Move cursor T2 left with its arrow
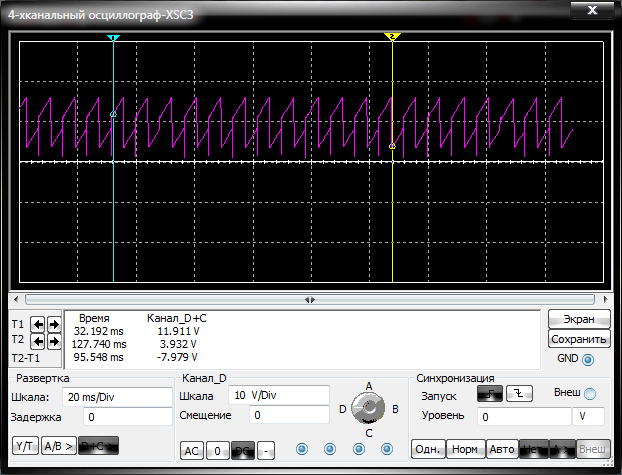The height and width of the screenshot is (475, 622). pos(38,341)
